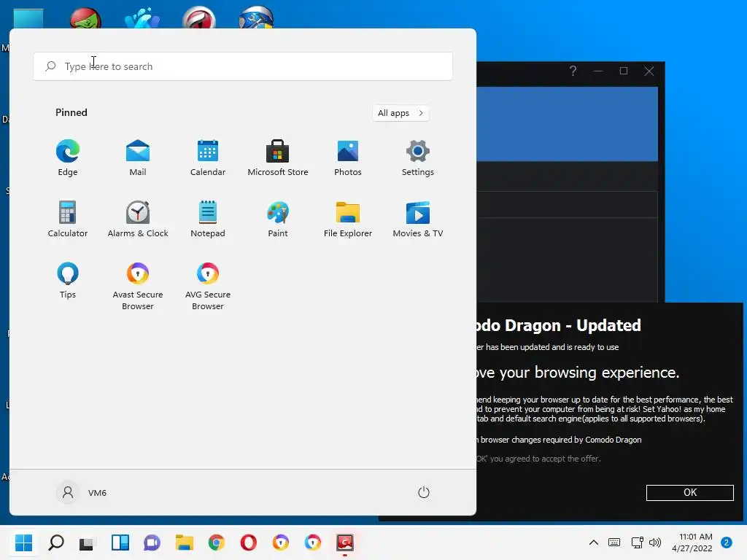The width and height of the screenshot is (747, 560).
Task: Click the help question mark in dark window
Action: click(x=573, y=71)
